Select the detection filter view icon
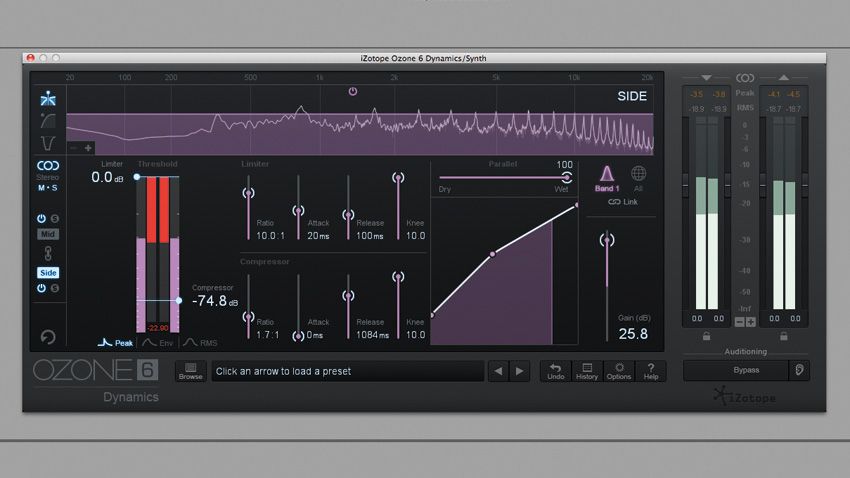 (48, 143)
